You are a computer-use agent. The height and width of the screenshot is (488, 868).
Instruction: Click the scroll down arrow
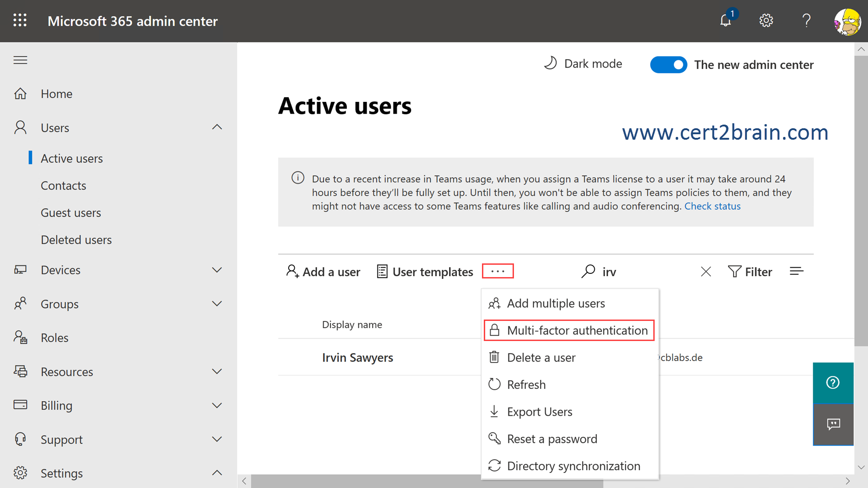(x=861, y=467)
